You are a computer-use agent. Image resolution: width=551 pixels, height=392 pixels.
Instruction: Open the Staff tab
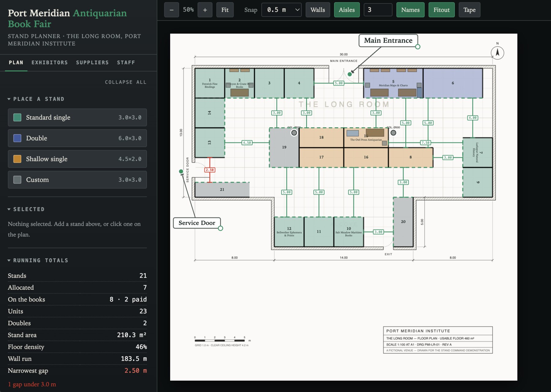[126, 62]
